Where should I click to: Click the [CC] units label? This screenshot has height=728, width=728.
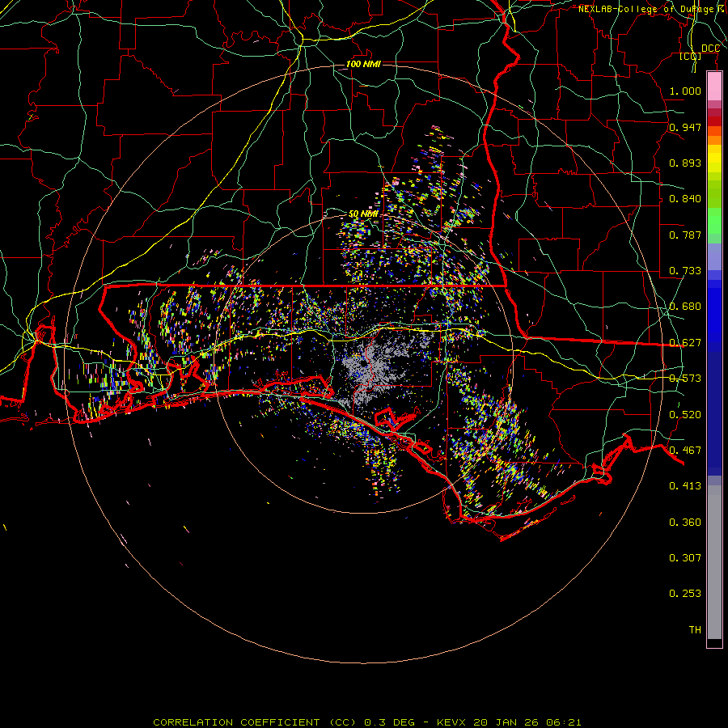coord(690,57)
